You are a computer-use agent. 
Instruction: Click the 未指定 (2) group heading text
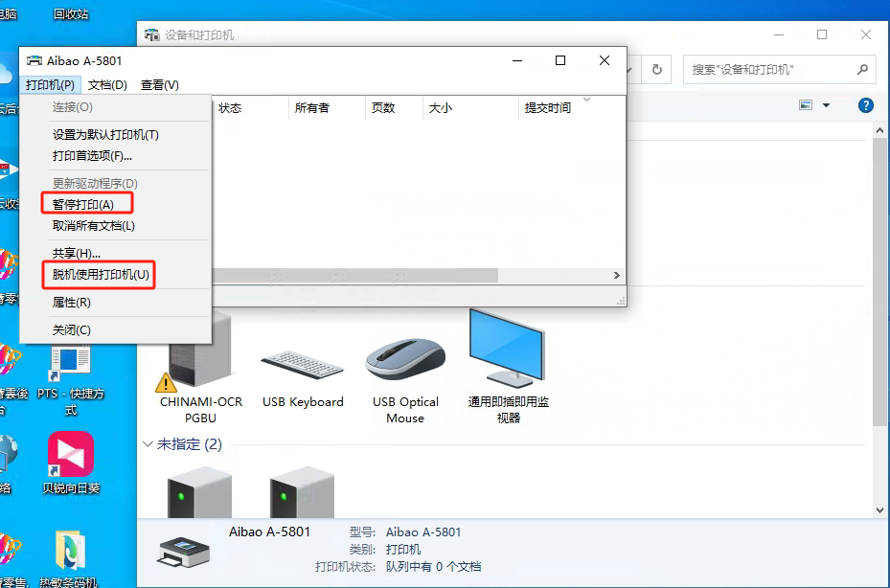190,443
